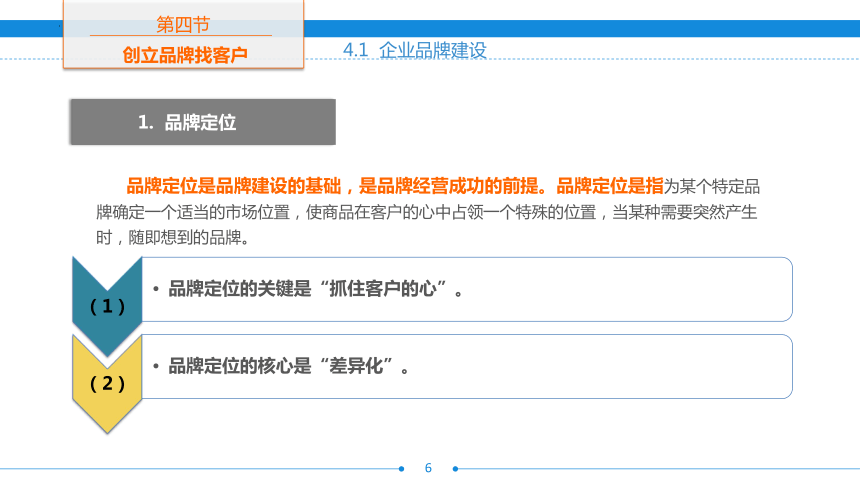Click the page number 6
The image size is (860, 484).
click(428, 468)
